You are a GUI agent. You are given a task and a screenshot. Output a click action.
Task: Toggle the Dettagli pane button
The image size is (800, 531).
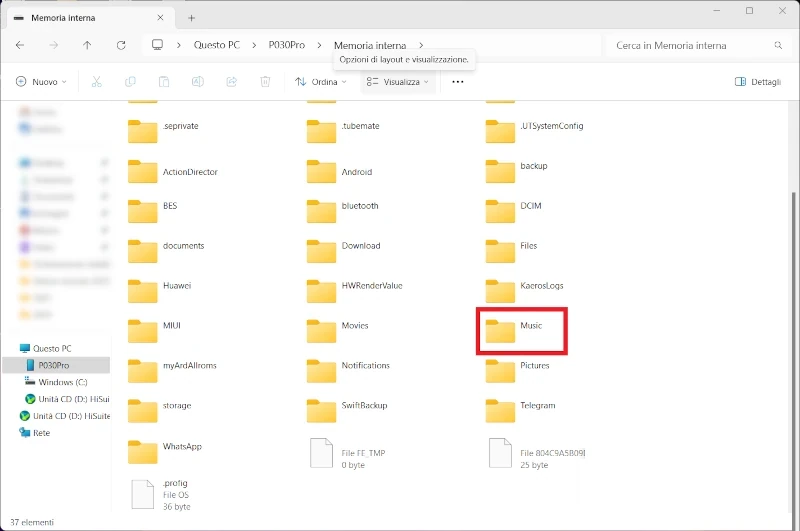point(758,82)
